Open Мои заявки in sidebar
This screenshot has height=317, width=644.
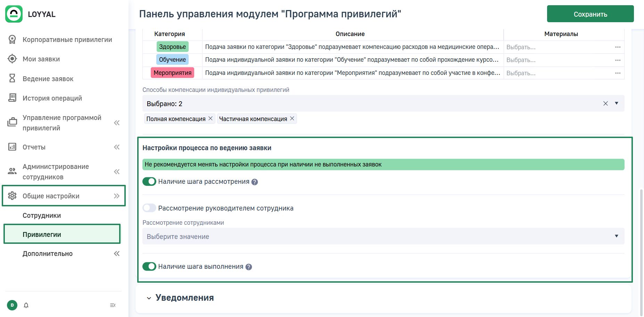click(41, 59)
